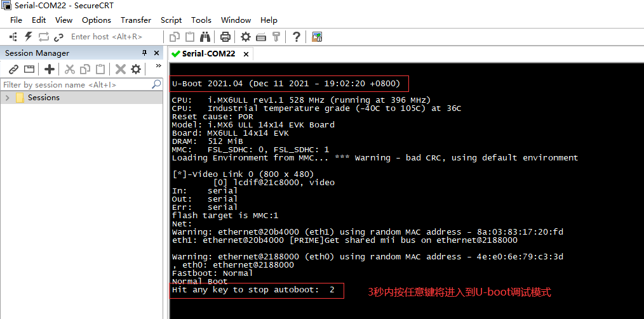The width and height of the screenshot is (644, 319).
Task: Open the Script menu
Action: click(171, 20)
